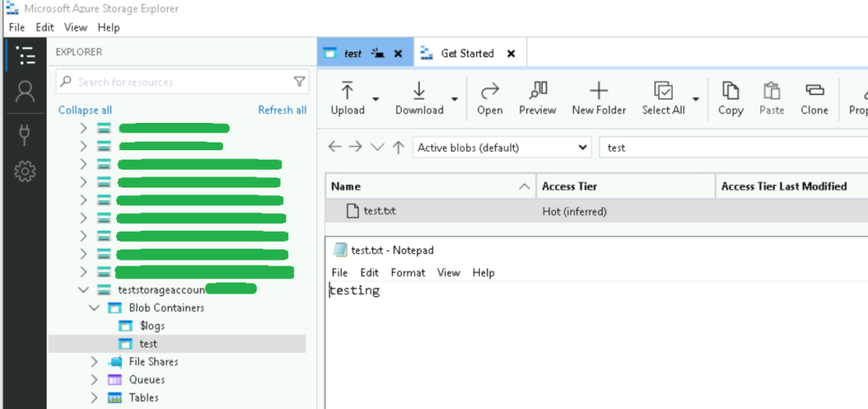Open the Connect plug icon in sidebar
Screen dimensions: 868x409
[x=25, y=132]
